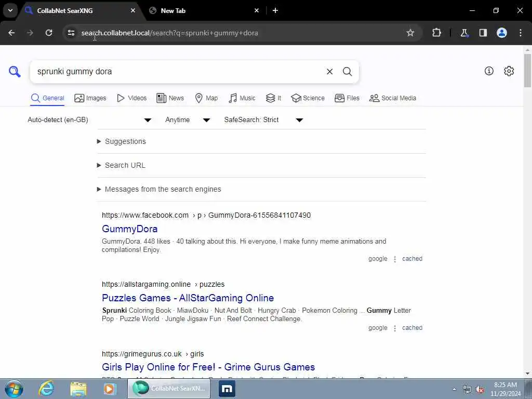Close the New Tab tab
Viewport: 532px width, 399px height.
pos(257,10)
